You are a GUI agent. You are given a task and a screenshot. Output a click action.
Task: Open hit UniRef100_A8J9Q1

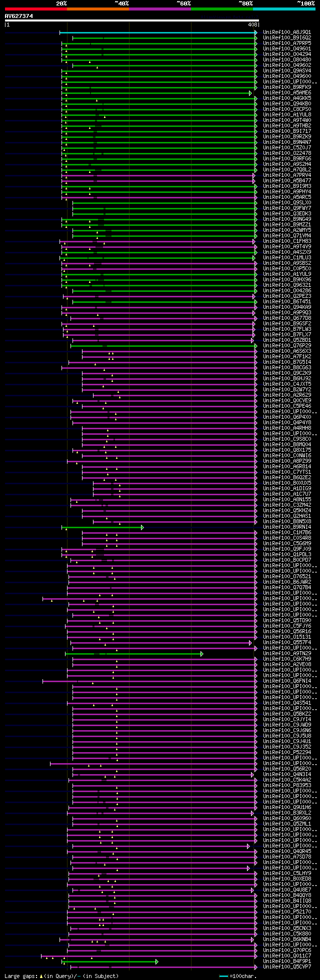(287, 32)
